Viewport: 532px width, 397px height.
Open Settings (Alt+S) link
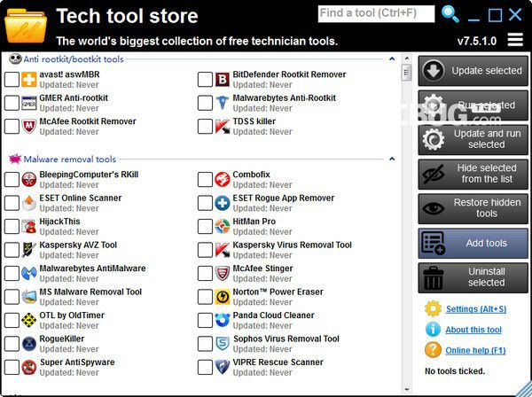476,309
